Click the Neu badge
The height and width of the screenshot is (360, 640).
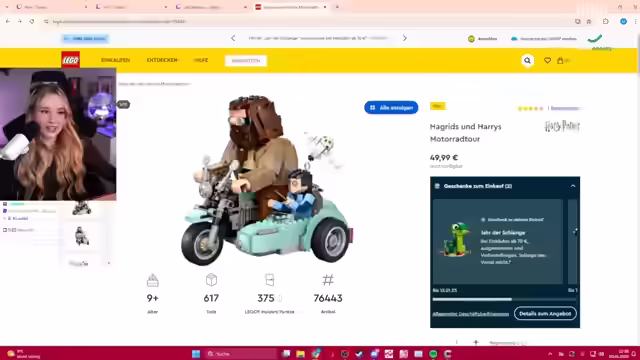438,106
